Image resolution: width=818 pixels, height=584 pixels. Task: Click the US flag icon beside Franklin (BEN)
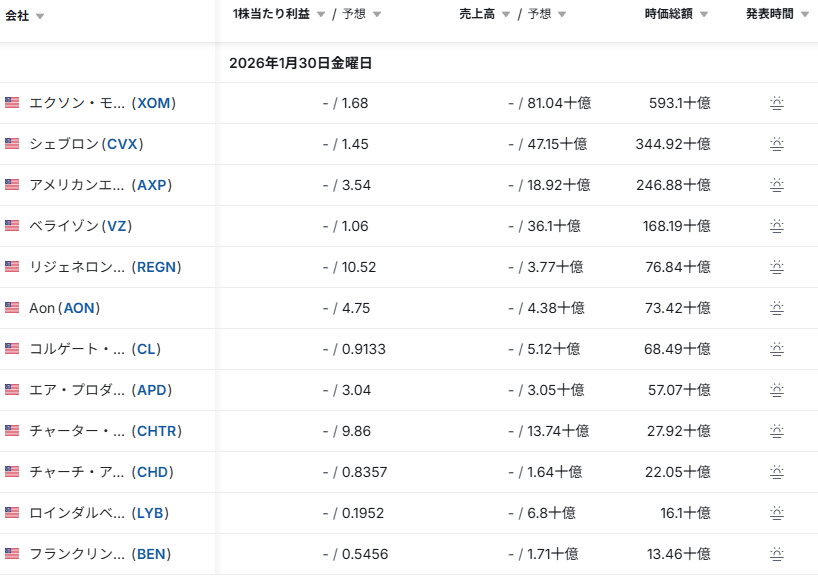[x=12, y=554]
